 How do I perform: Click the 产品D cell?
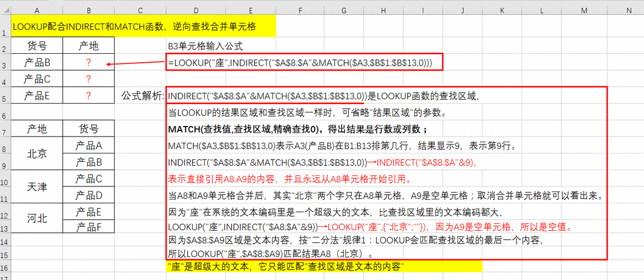(x=89, y=195)
